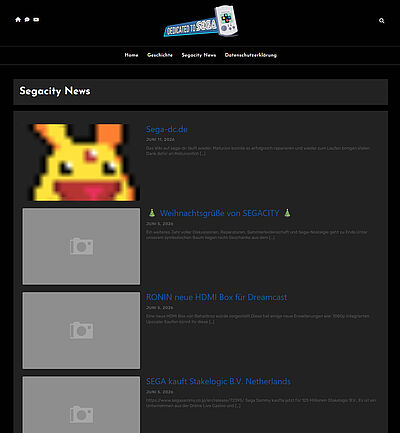Click camera placeholder on RONIN post

81,330
